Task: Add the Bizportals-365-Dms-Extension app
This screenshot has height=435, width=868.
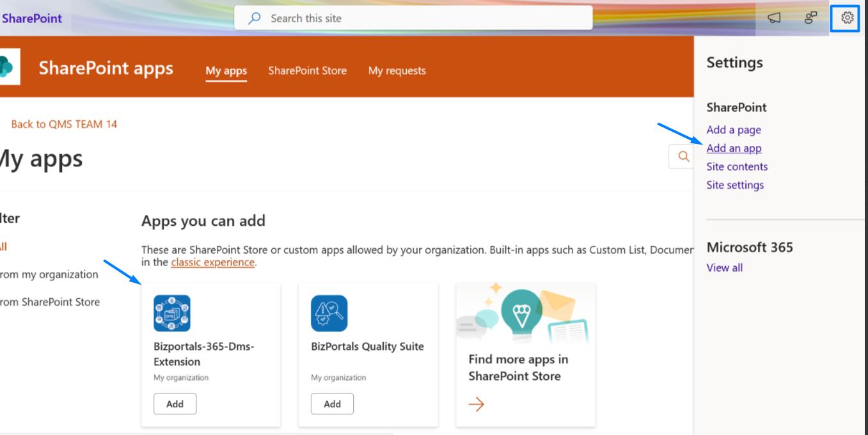Action: [x=175, y=404]
